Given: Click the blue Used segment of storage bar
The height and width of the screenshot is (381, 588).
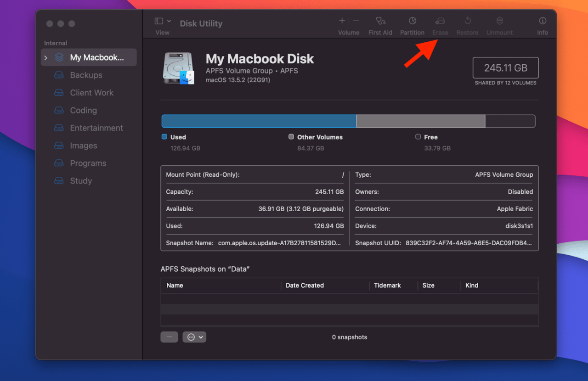Looking at the screenshot, I should click(259, 121).
